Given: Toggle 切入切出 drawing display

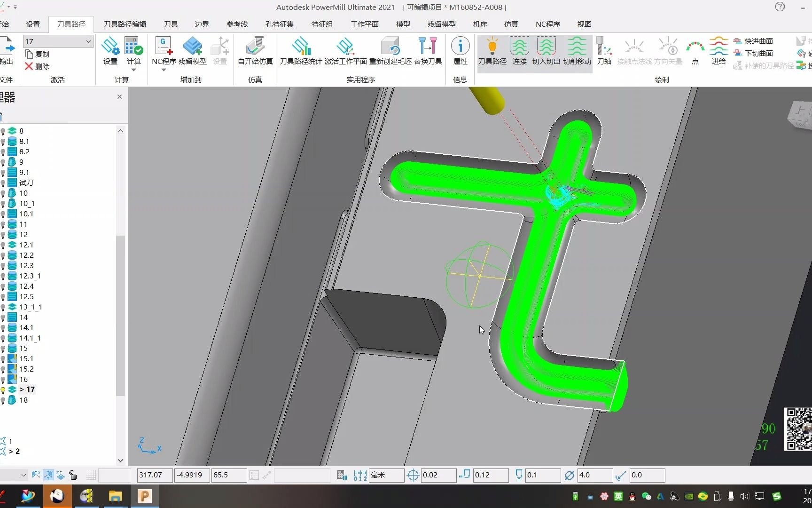Looking at the screenshot, I should coord(546,51).
